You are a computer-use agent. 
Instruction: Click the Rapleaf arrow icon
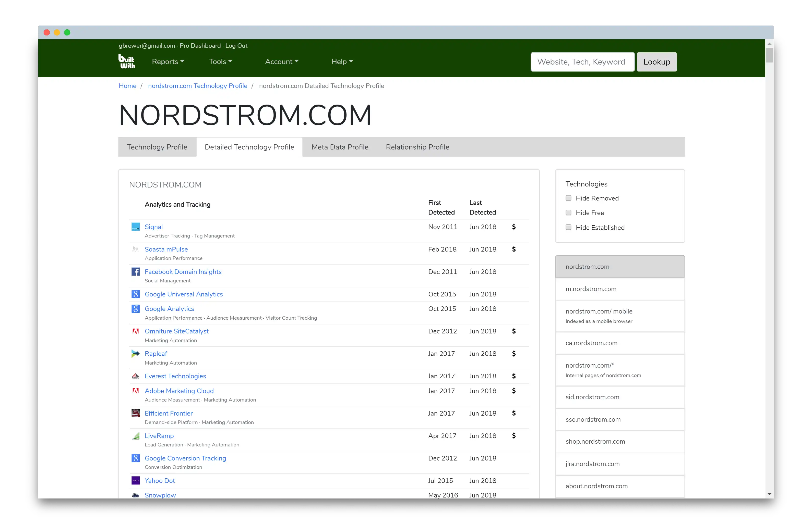pos(136,354)
